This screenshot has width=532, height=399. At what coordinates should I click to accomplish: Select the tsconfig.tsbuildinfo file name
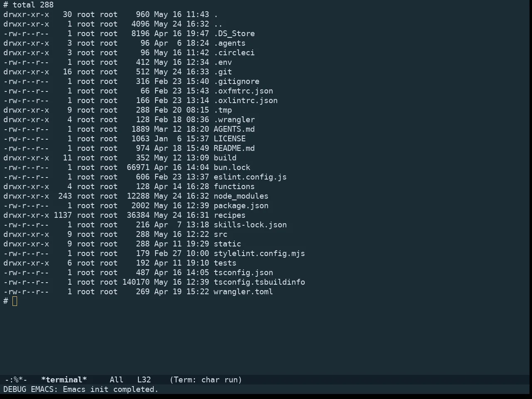[259, 282]
